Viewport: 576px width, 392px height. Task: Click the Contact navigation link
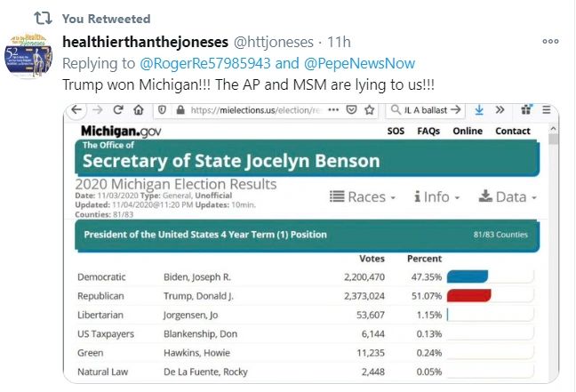[513, 132]
